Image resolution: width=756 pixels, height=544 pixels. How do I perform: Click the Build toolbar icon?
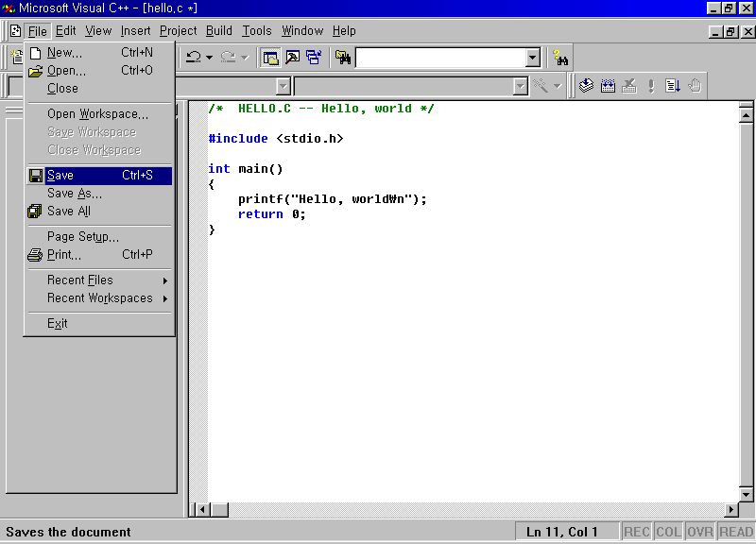tap(608, 86)
